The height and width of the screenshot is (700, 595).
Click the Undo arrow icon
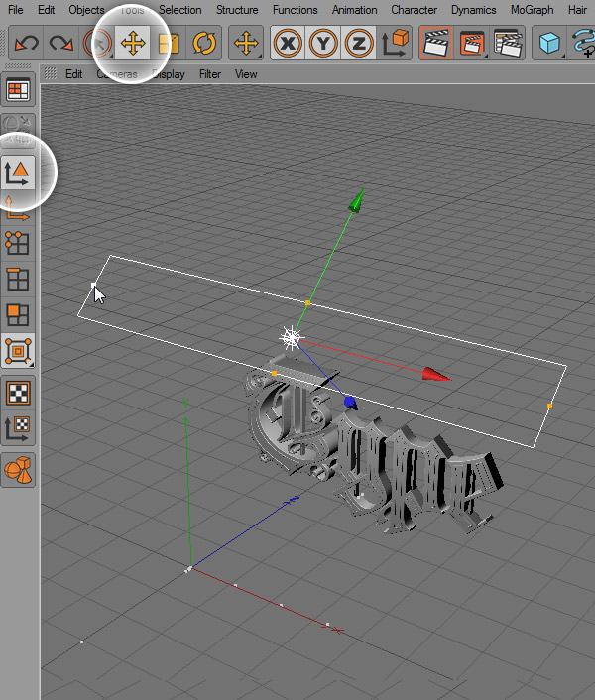(x=26, y=44)
